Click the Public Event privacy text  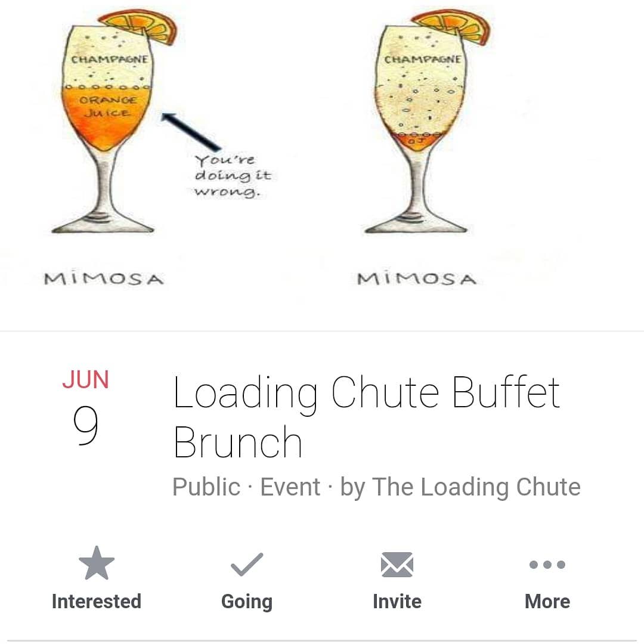tap(246, 487)
